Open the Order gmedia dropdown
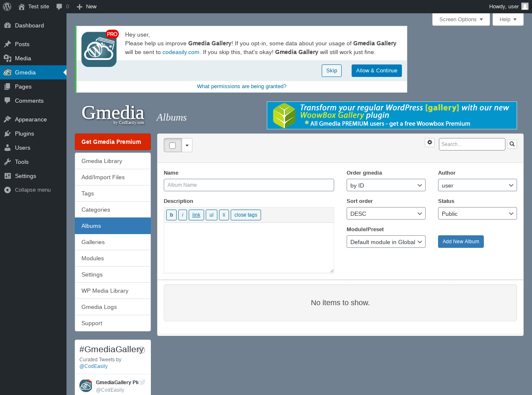 pyautogui.click(x=386, y=185)
